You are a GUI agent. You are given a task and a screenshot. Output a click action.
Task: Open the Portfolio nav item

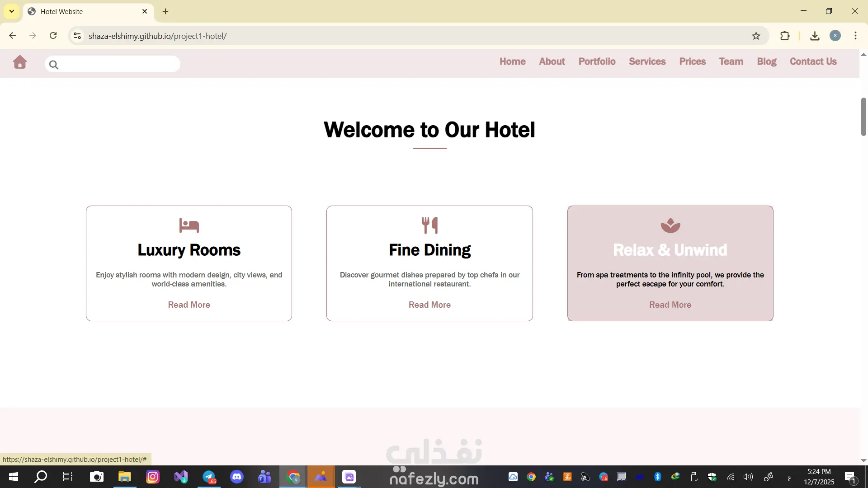click(x=597, y=61)
